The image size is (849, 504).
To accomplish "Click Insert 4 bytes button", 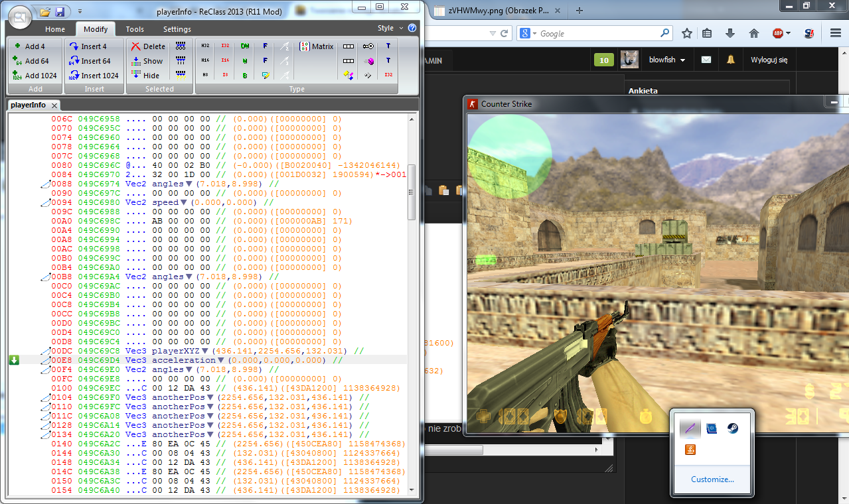I will 88,46.
